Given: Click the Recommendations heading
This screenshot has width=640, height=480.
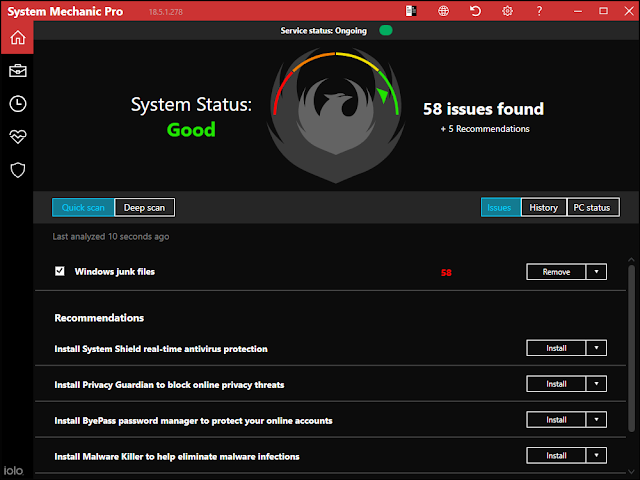Looking at the screenshot, I should (x=99, y=318).
